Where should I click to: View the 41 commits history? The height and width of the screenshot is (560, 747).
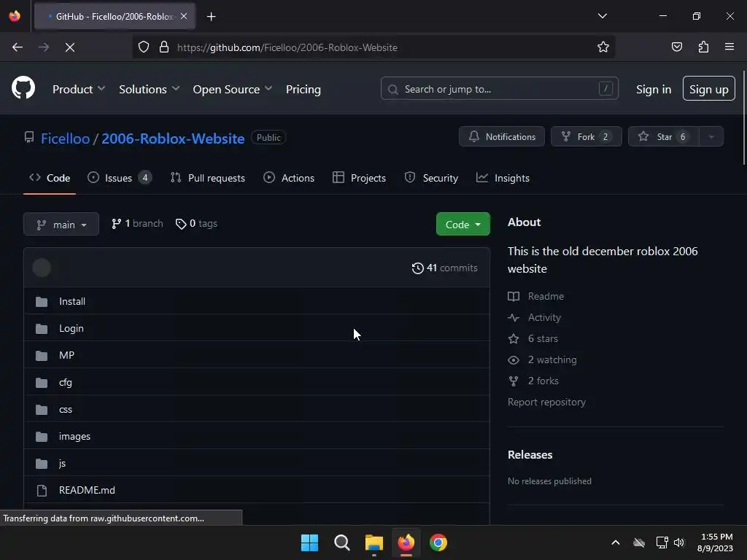444,268
